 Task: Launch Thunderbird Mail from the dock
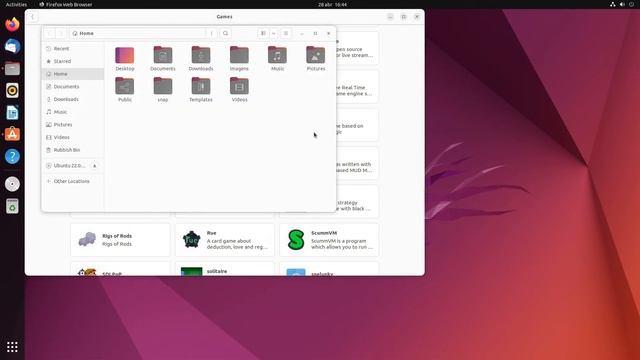click(x=12, y=46)
